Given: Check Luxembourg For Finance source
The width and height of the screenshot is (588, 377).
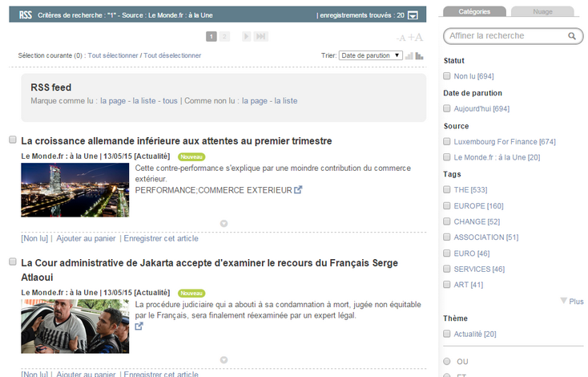Looking at the screenshot, I should pos(447,141).
